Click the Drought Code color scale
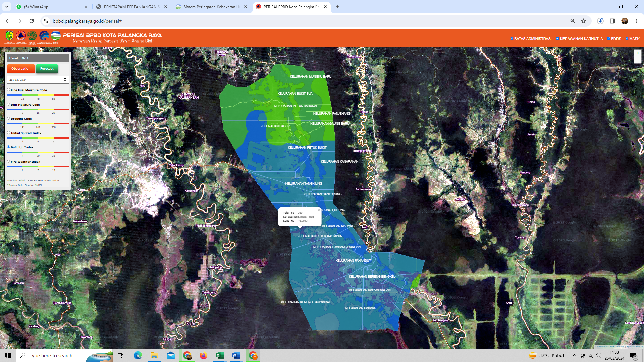 (x=38, y=123)
